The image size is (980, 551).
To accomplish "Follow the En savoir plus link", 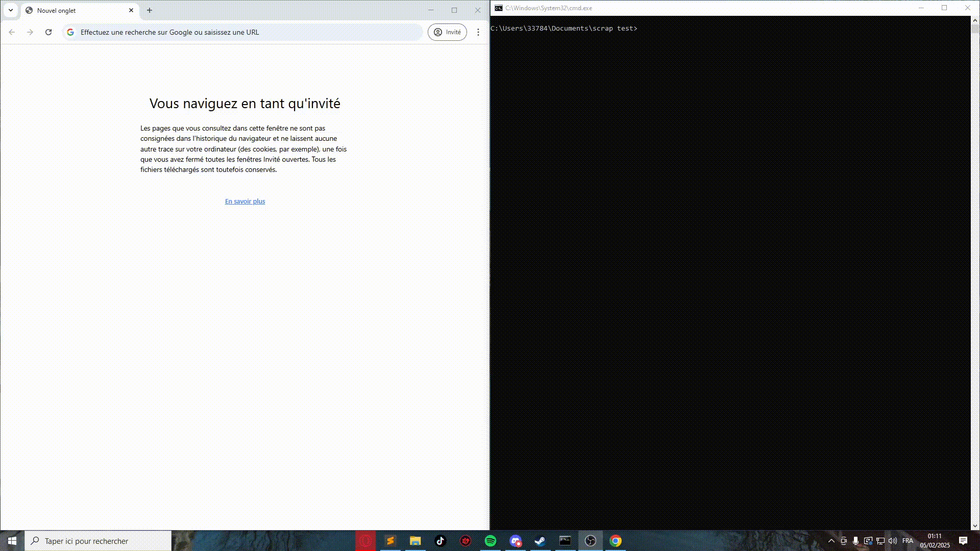I will coord(245,202).
